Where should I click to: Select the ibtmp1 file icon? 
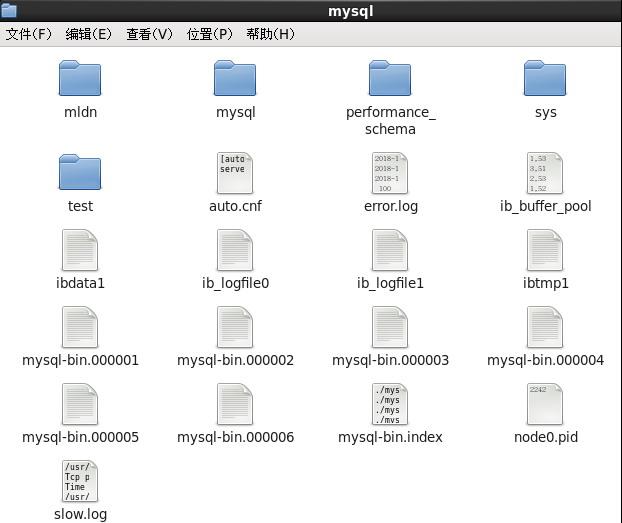545,250
